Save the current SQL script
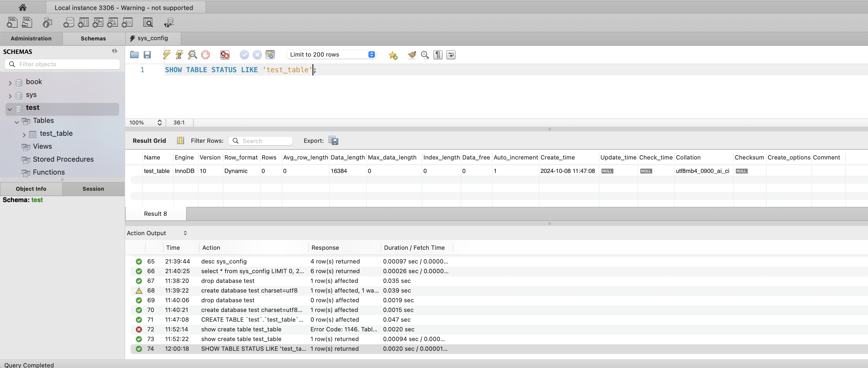Image resolution: width=868 pixels, height=368 pixels. (x=147, y=54)
